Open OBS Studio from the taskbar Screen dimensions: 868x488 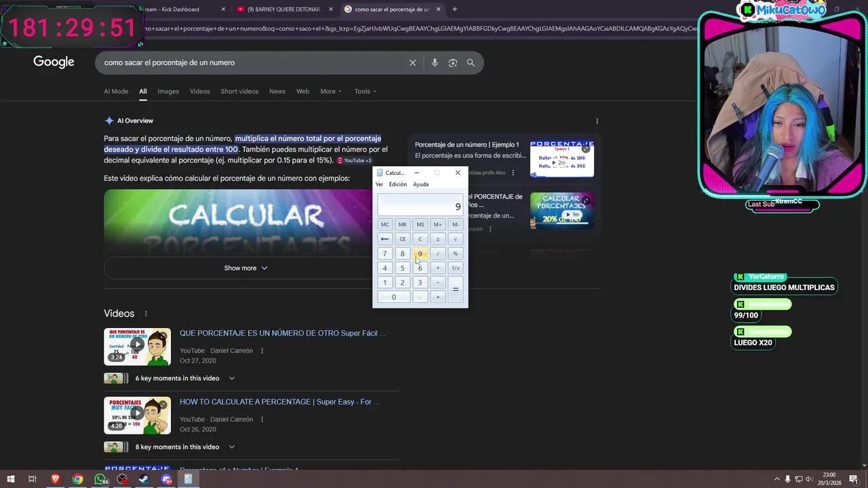[122, 479]
